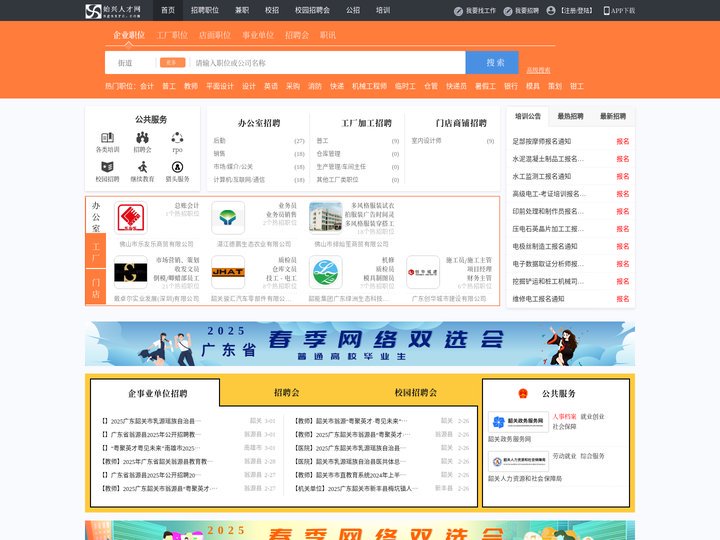Screen dimensions: 720x540
Task: Open the 各类培训 book icon
Action: 107,137
